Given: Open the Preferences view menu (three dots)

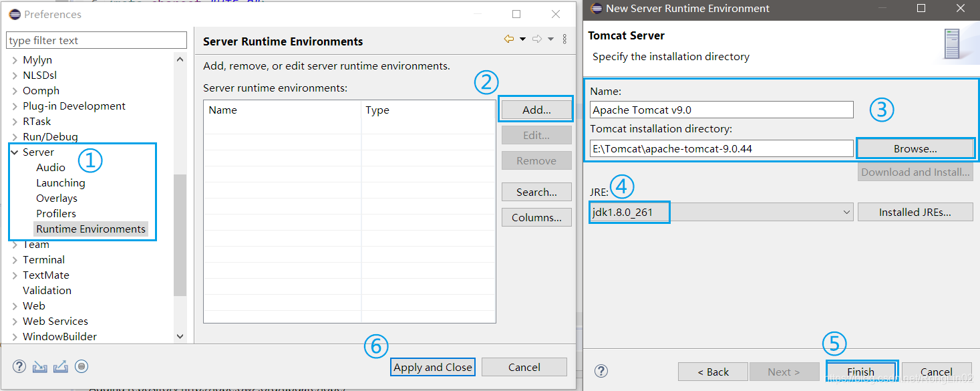Looking at the screenshot, I should point(564,39).
